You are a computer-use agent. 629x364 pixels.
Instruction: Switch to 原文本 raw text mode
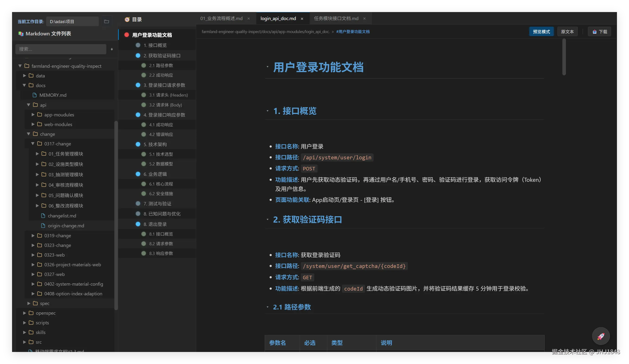567,32
